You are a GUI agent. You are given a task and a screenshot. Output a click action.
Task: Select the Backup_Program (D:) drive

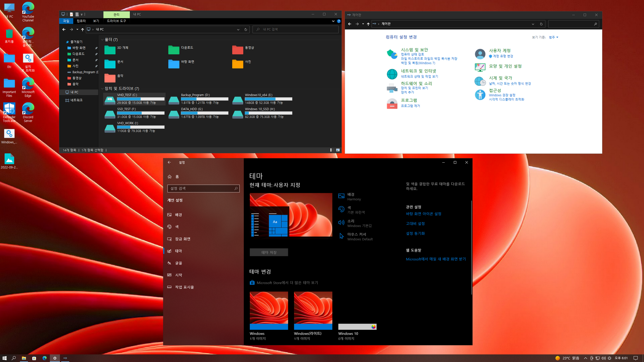[198, 99]
